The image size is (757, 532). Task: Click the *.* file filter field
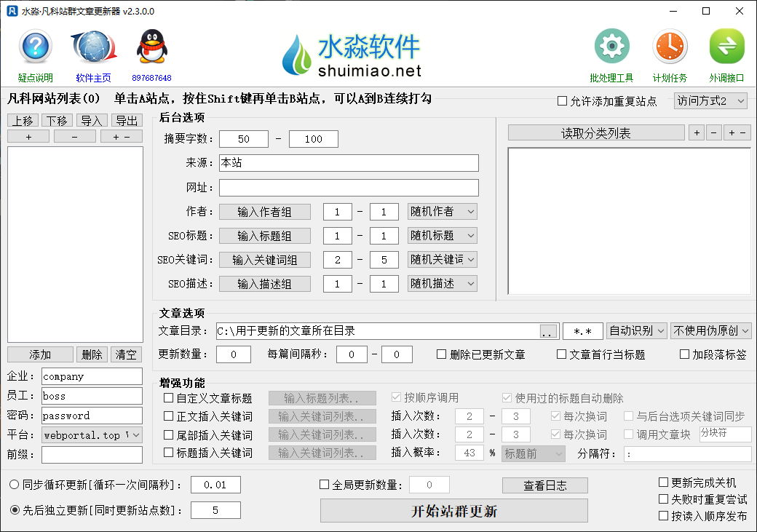click(x=583, y=331)
